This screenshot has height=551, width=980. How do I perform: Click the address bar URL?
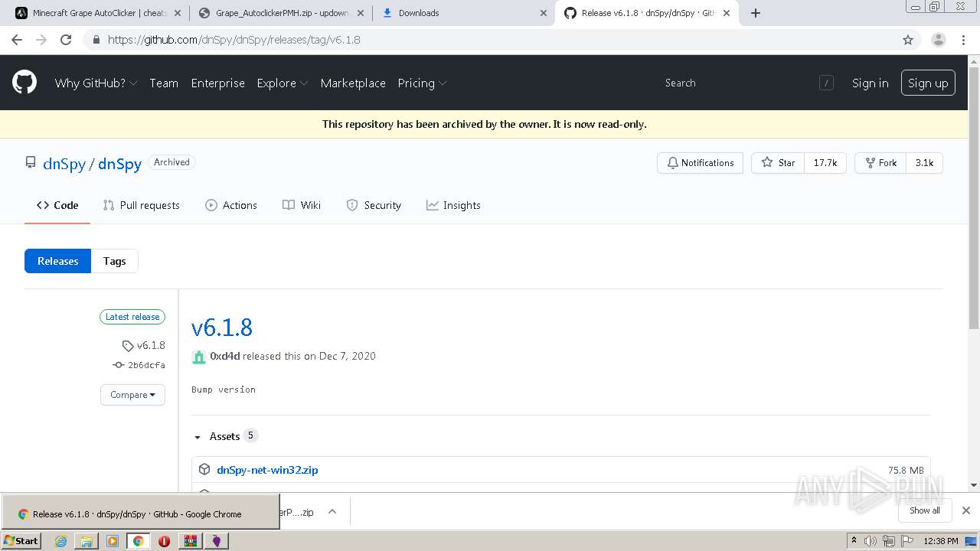point(234,40)
